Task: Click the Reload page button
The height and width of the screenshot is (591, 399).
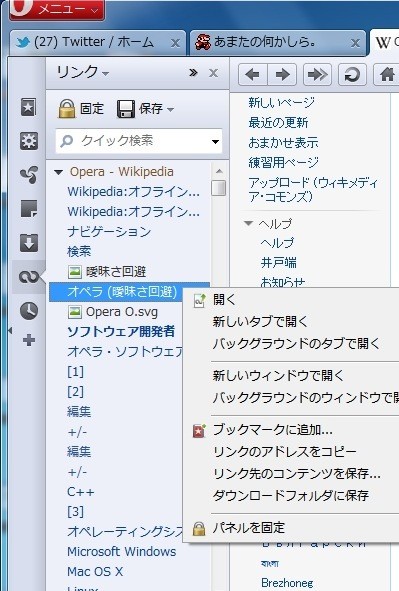Action: tap(353, 75)
